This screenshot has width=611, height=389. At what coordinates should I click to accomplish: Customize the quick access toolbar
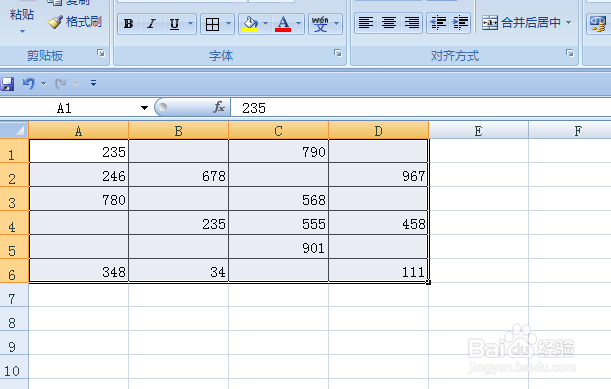(94, 83)
